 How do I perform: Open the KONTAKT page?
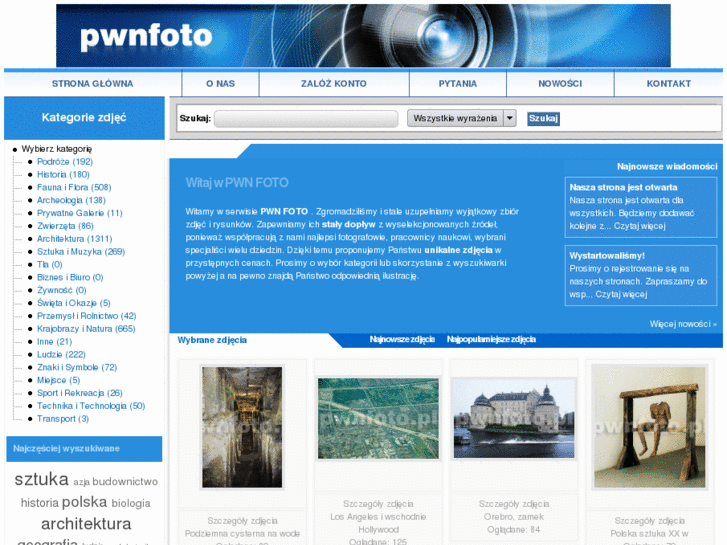point(669,83)
